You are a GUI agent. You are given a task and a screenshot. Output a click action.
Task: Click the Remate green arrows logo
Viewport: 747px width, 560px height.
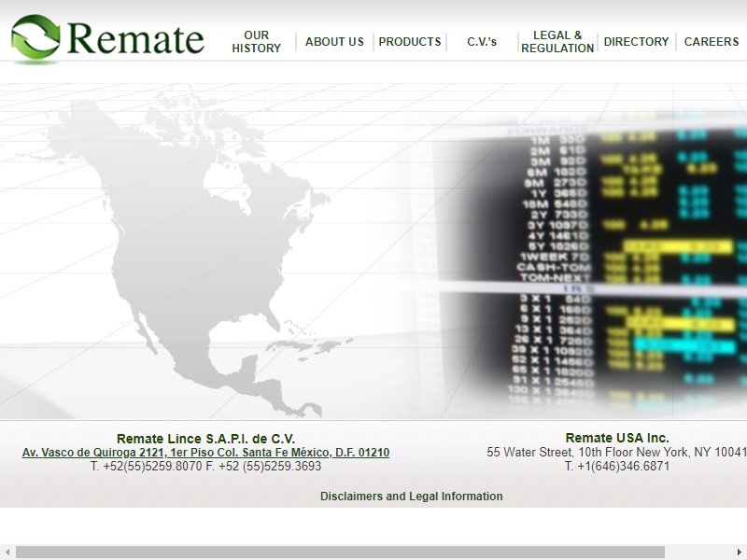(35, 37)
